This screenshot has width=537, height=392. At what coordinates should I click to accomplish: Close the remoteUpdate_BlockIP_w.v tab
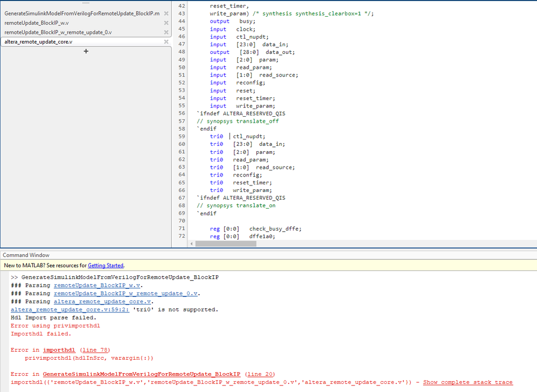click(166, 23)
